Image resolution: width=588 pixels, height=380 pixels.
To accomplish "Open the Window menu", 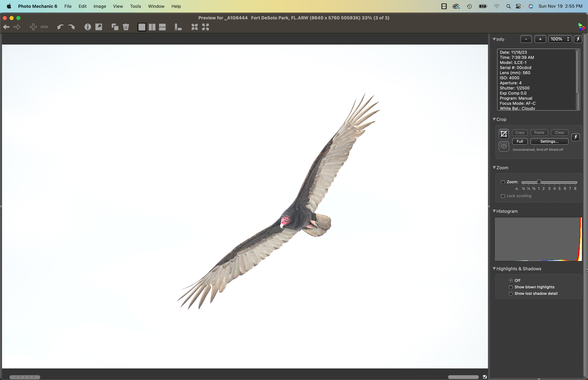I will pyautogui.click(x=156, y=6).
